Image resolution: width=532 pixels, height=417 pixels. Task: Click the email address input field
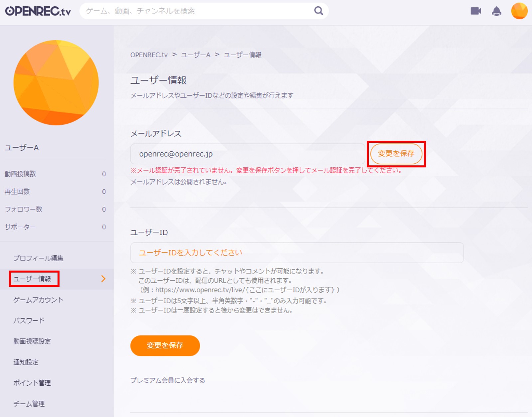click(x=247, y=154)
